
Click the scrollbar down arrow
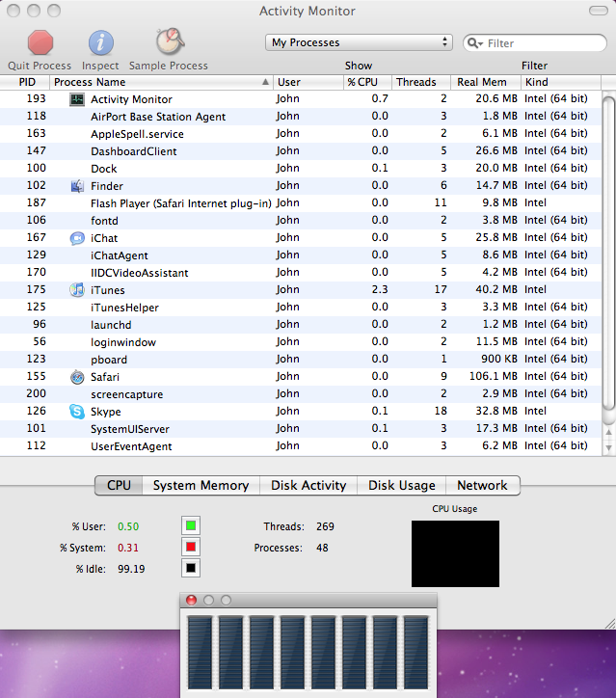click(x=608, y=448)
